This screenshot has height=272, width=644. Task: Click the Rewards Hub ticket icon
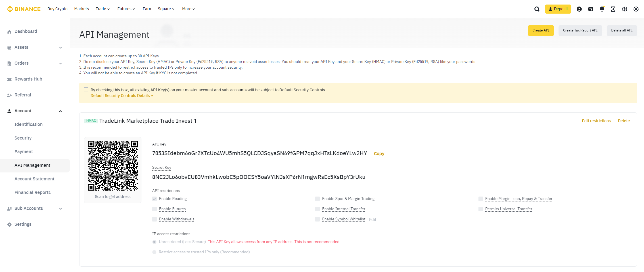(9, 79)
